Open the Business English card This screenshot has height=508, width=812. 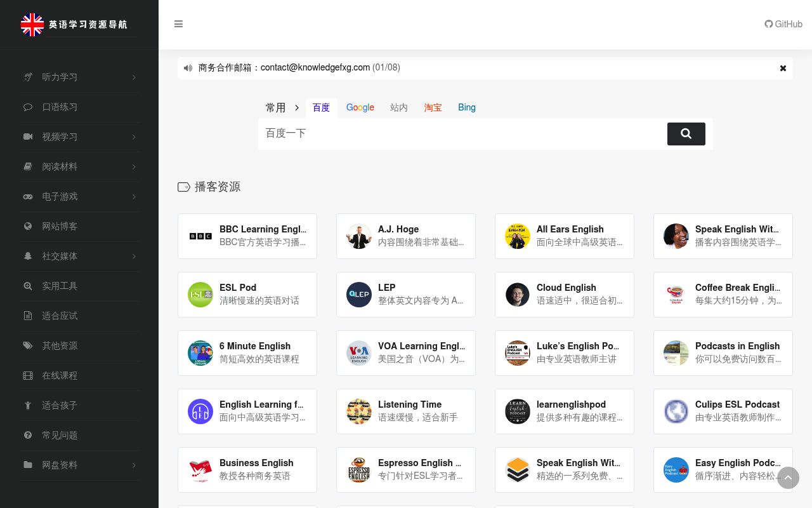[x=247, y=470]
